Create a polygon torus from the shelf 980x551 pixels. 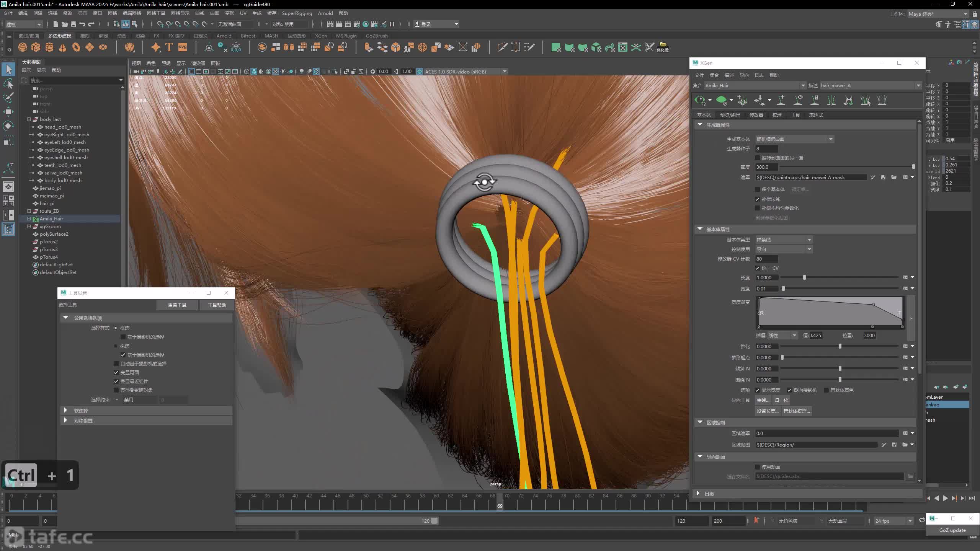[x=76, y=47]
